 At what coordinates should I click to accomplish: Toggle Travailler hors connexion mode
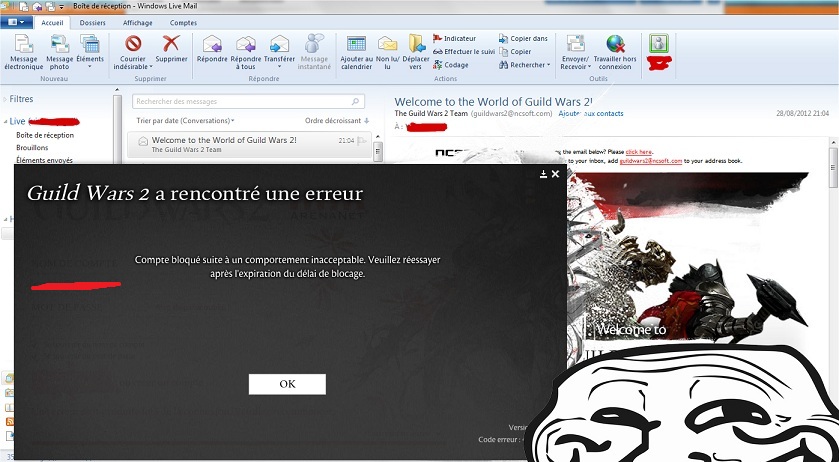615,43
